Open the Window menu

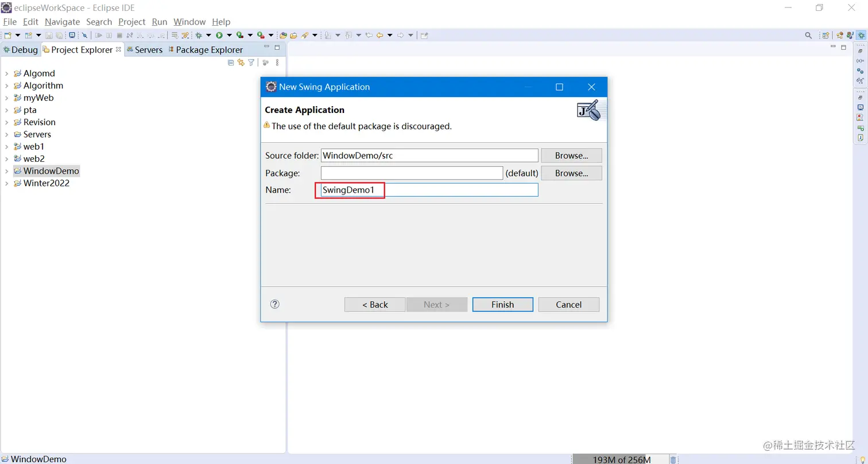click(189, 22)
